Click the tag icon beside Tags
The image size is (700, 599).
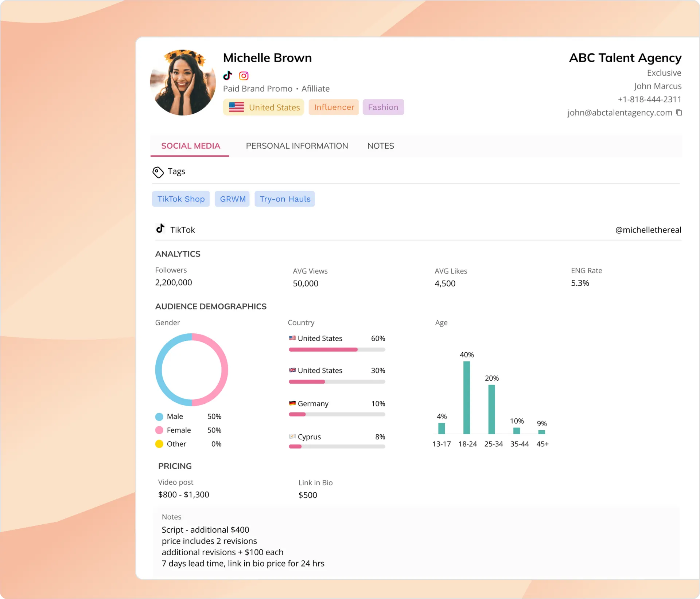pyautogui.click(x=158, y=172)
